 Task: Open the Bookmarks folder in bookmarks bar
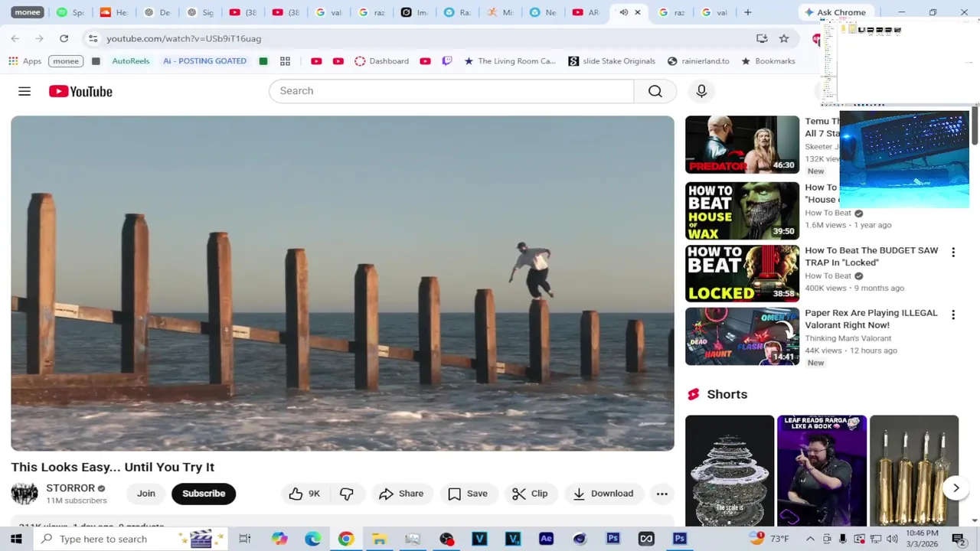[768, 61]
